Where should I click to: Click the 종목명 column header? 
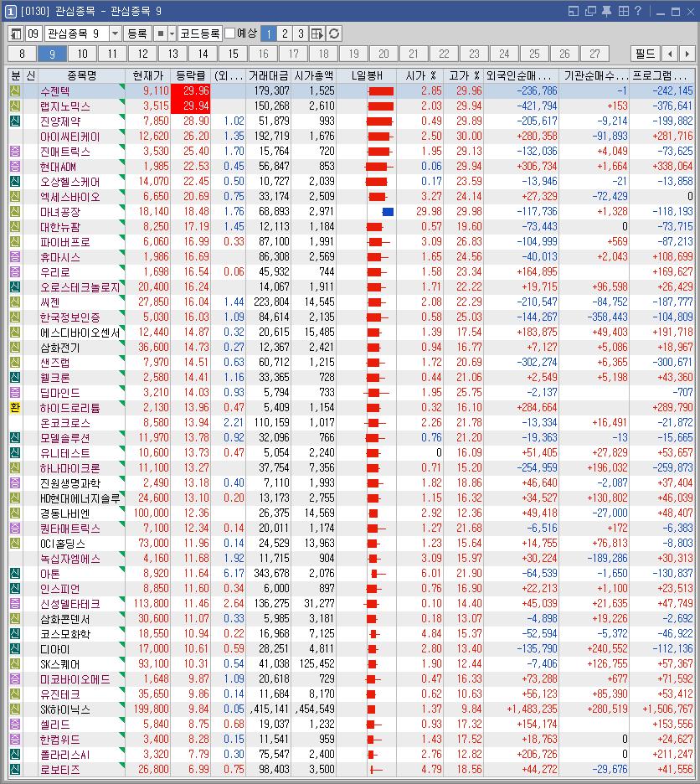coord(81,76)
